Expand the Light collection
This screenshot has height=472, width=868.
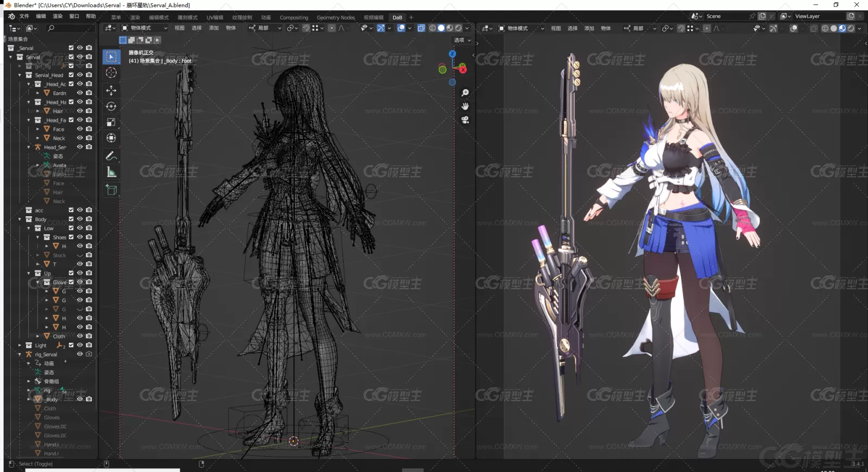pyautogui.click(x=20, y=345)
